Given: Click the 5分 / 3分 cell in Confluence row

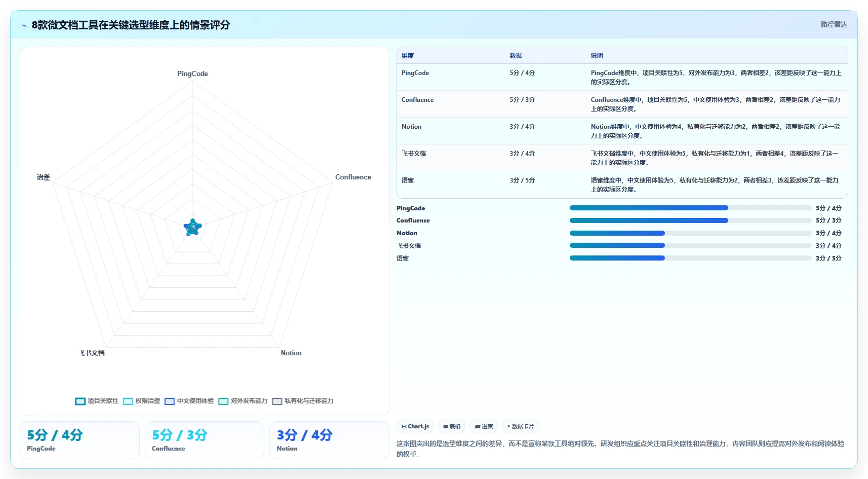Looking at the screenshot, I should click(x=522, y=100).
